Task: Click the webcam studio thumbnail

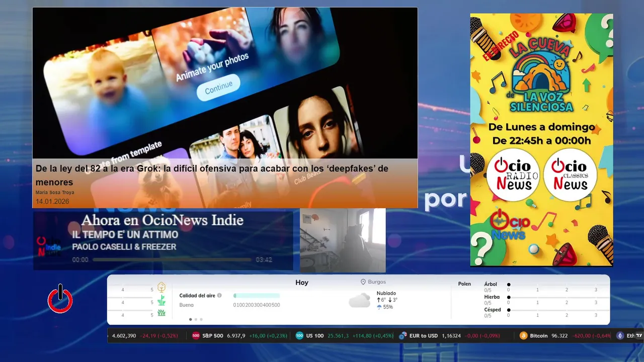Action: [x=343, y=240]
